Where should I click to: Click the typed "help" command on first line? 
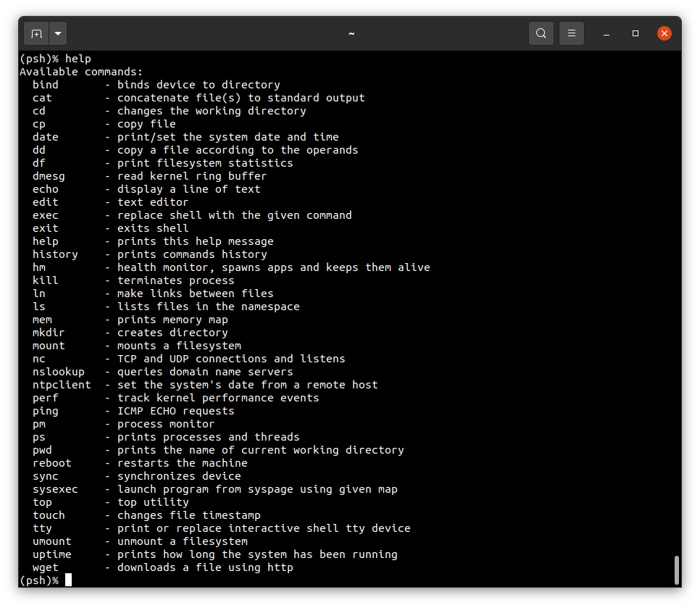[x=78, y=59]
